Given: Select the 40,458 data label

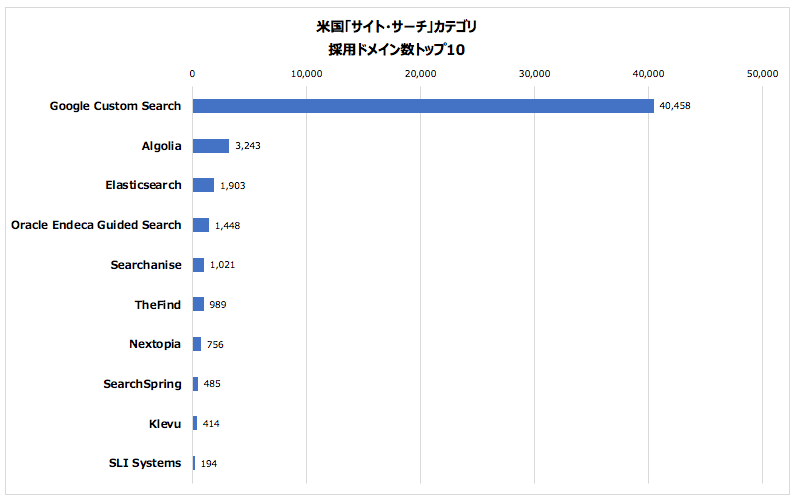Looking at the screenshot, I should tap(675, 106).
